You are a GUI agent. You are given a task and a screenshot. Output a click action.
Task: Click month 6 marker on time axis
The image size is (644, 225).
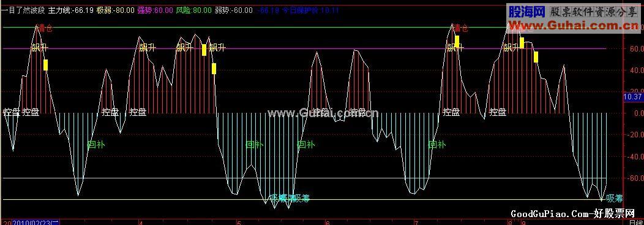coord(328,223)
